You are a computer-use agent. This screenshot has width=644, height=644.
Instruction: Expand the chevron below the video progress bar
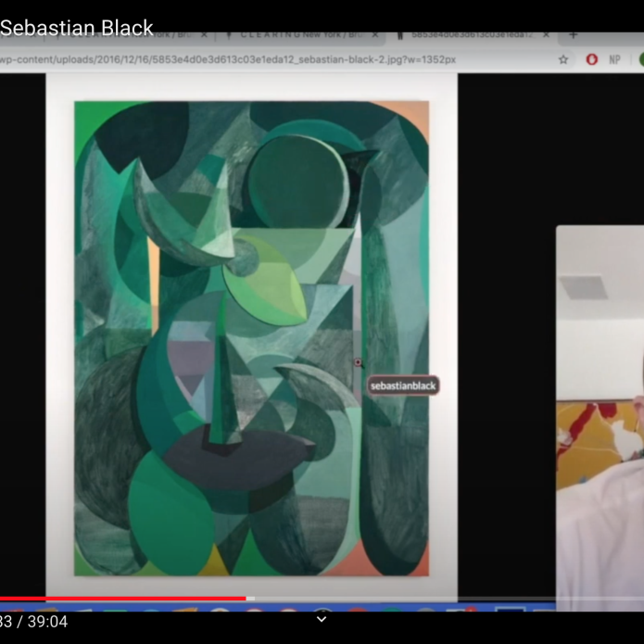pos(322,619)
